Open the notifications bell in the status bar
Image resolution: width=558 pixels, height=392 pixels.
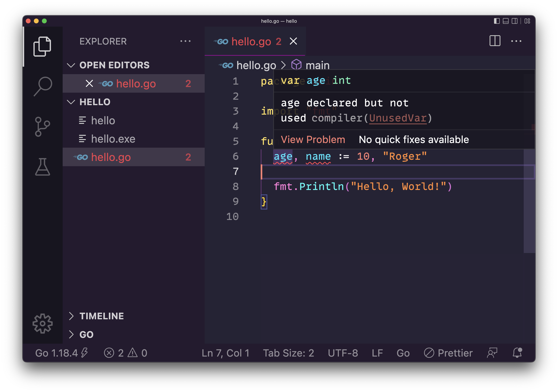(x=517, y=353)
